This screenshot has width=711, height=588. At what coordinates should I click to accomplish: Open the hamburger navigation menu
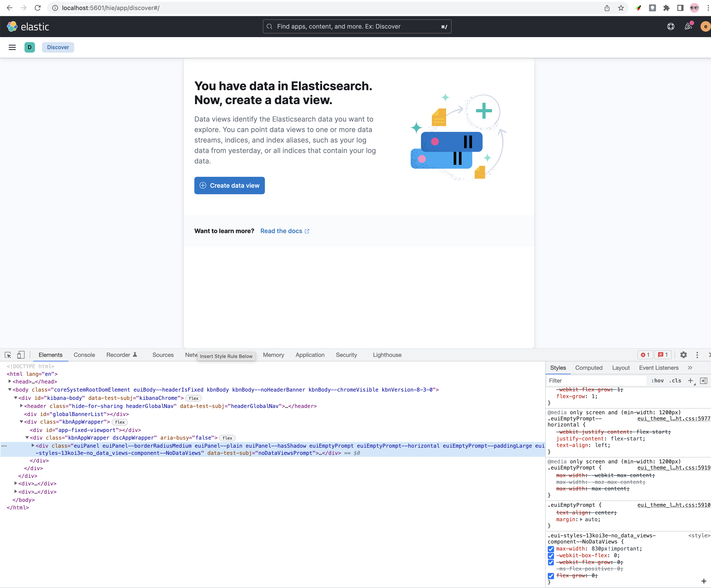tap(12, 47)
